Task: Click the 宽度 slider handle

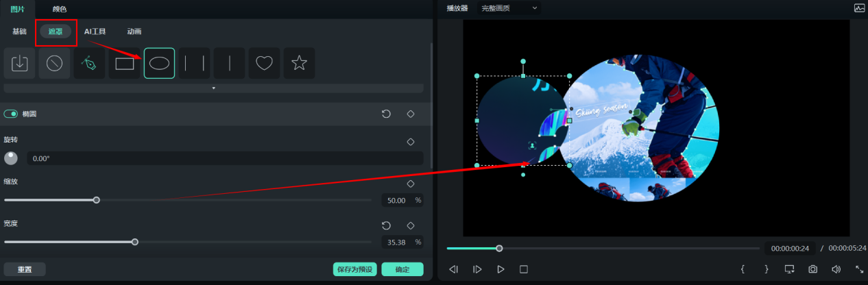Action: [x=135, y=242]
